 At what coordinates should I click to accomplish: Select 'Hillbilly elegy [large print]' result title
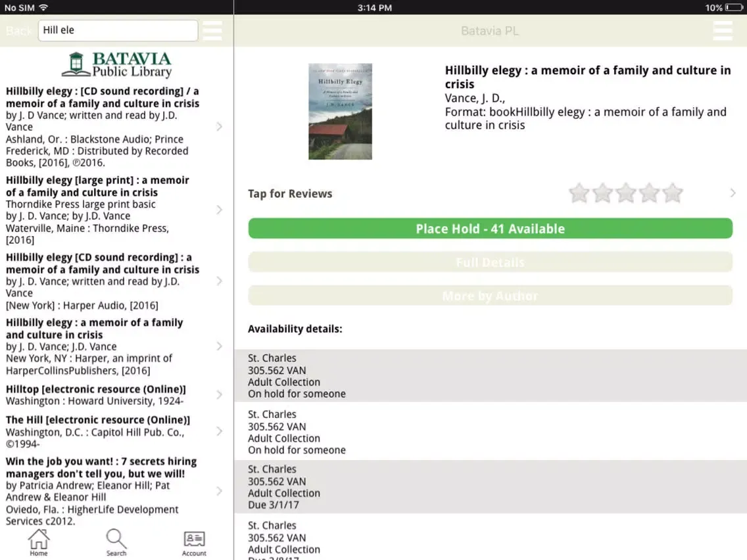coord(97,186)
